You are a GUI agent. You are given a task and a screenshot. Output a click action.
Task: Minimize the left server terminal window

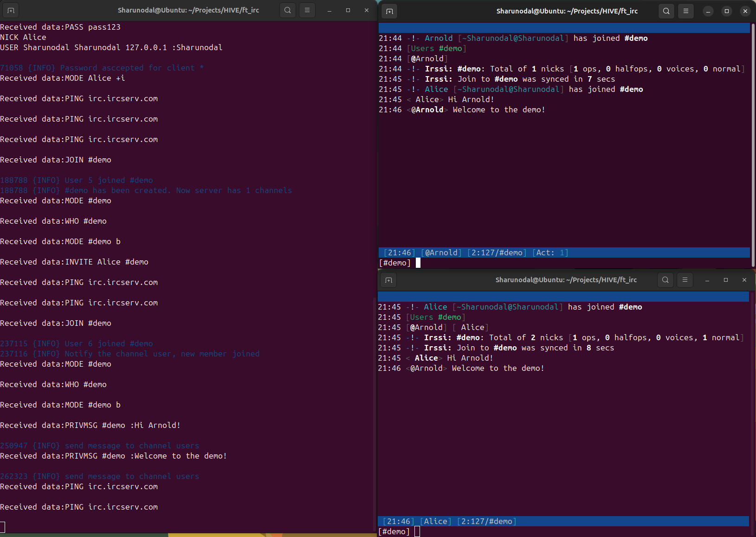(330, 10)
